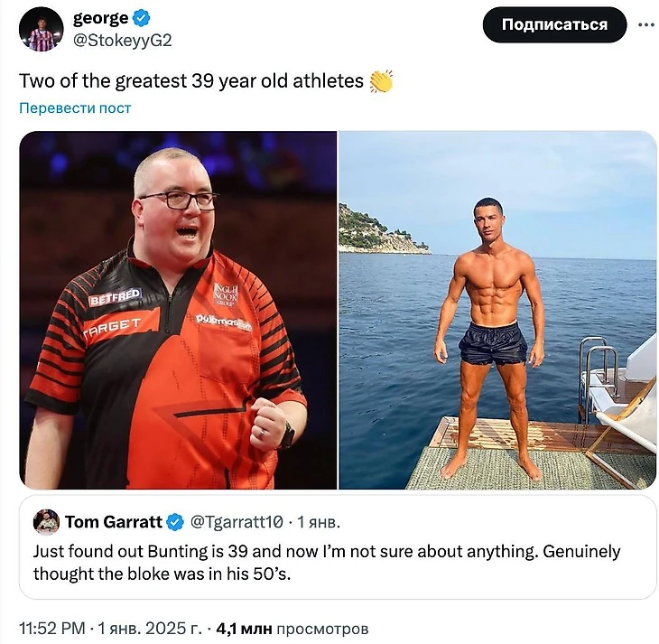Click the quoted tweet date 1 янв.

[318, 522]
